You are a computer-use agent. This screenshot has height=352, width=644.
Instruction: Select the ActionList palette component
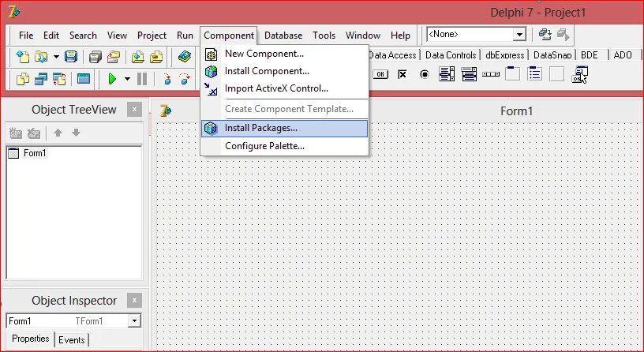(579, 74)
